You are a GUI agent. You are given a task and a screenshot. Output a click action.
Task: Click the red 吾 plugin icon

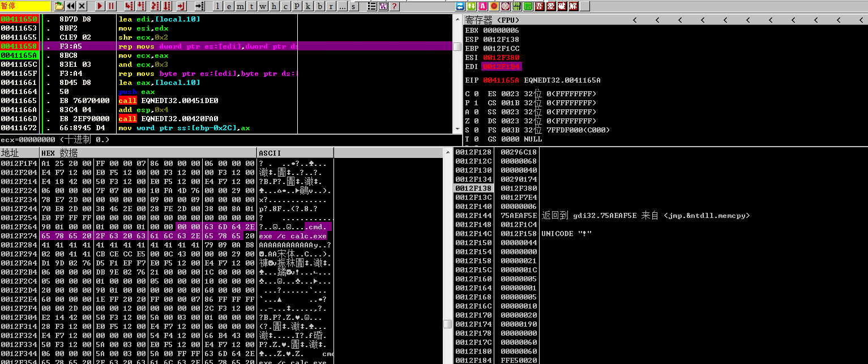point(539,6)
